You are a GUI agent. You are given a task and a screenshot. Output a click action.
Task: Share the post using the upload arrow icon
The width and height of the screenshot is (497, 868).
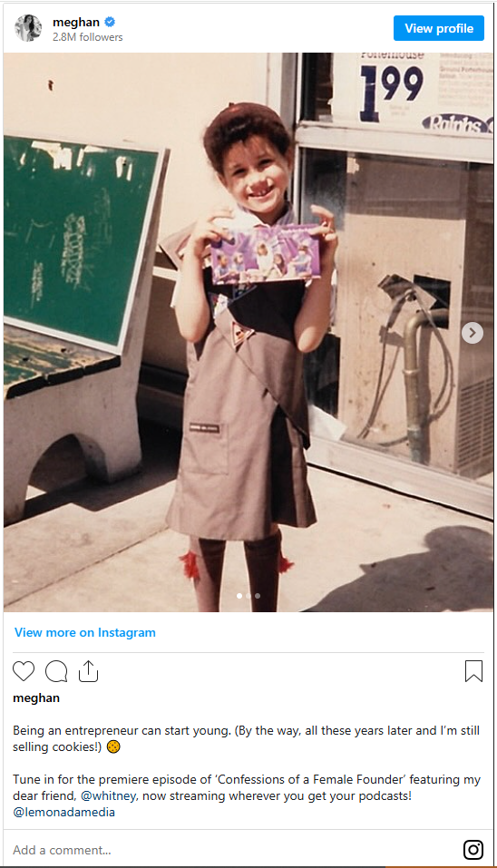click(88, 671)
